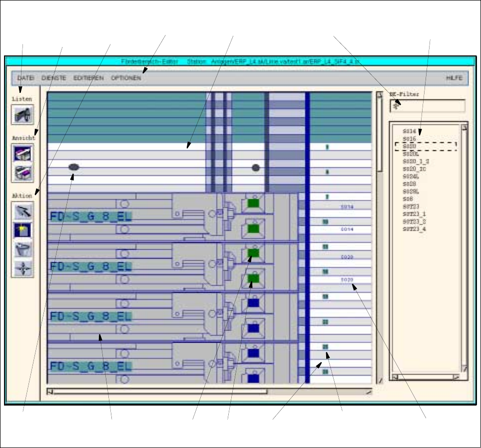Open the DIENSTE menu
This screenshot has height=448, width=481.
(53, 78)
